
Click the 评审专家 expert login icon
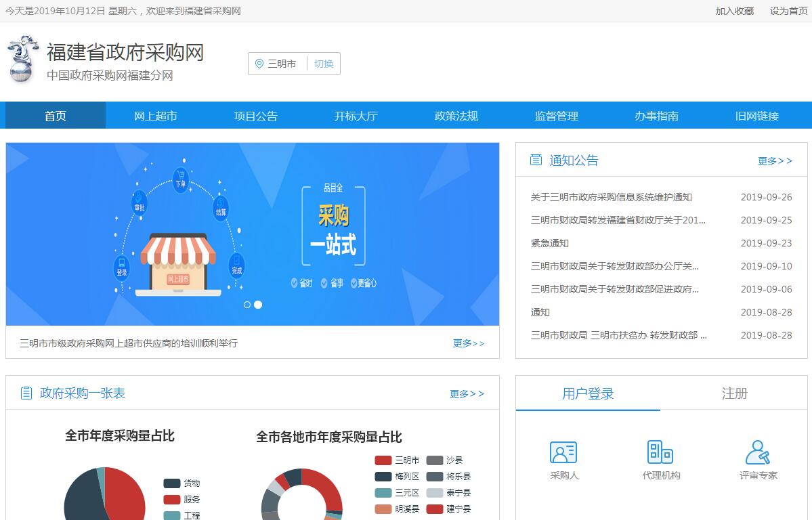click(758, 452)
